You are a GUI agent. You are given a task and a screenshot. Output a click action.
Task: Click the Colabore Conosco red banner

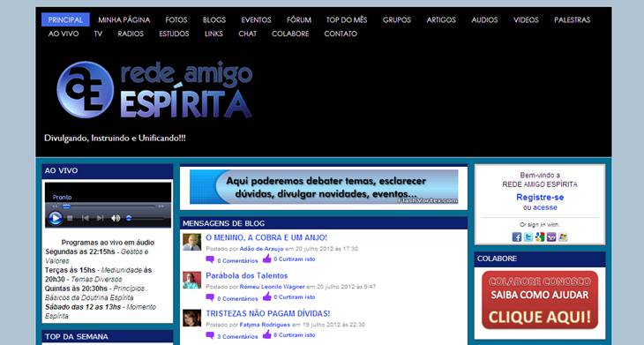point(540,300)
